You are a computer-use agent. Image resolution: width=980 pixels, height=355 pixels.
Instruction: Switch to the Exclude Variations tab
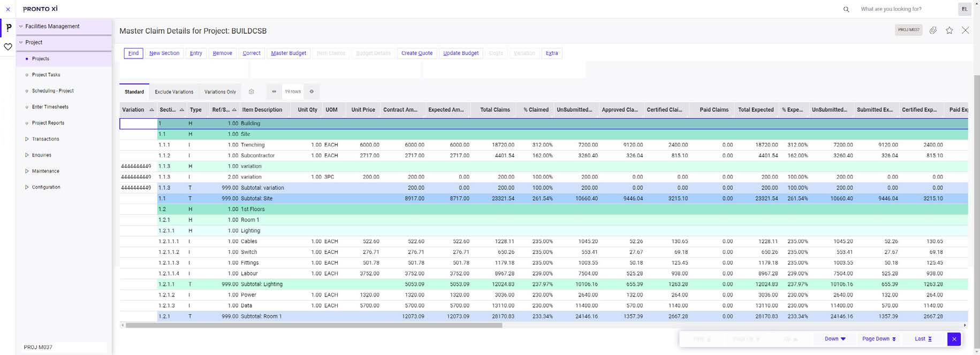174,92
